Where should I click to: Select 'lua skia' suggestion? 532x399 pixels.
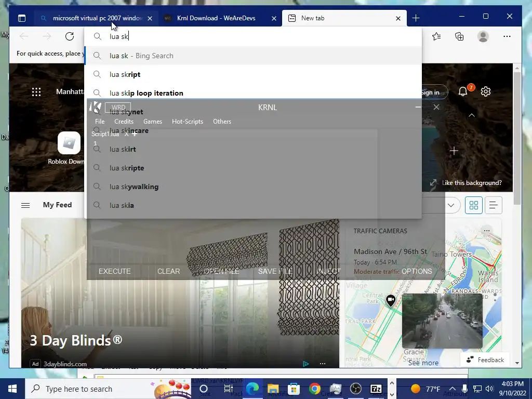pyautogui.click(x=253, y=205)
